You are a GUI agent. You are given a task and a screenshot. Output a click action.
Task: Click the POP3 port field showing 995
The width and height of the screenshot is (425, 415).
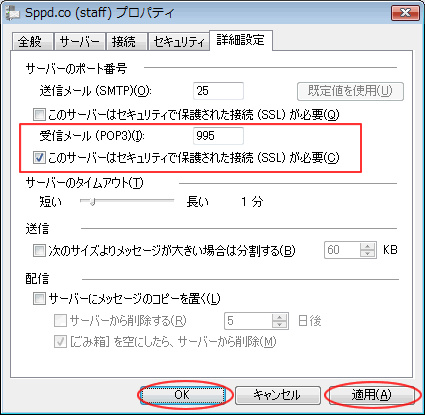click(218, 136)
